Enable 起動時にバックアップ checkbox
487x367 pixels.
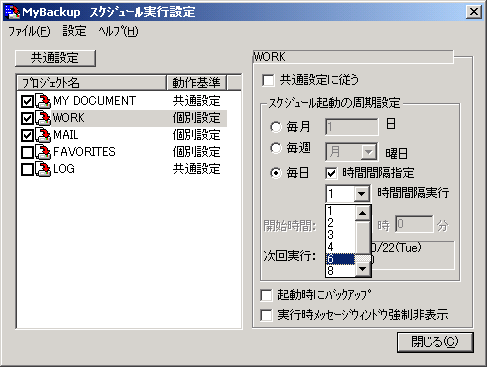click(x=266, y=295)
